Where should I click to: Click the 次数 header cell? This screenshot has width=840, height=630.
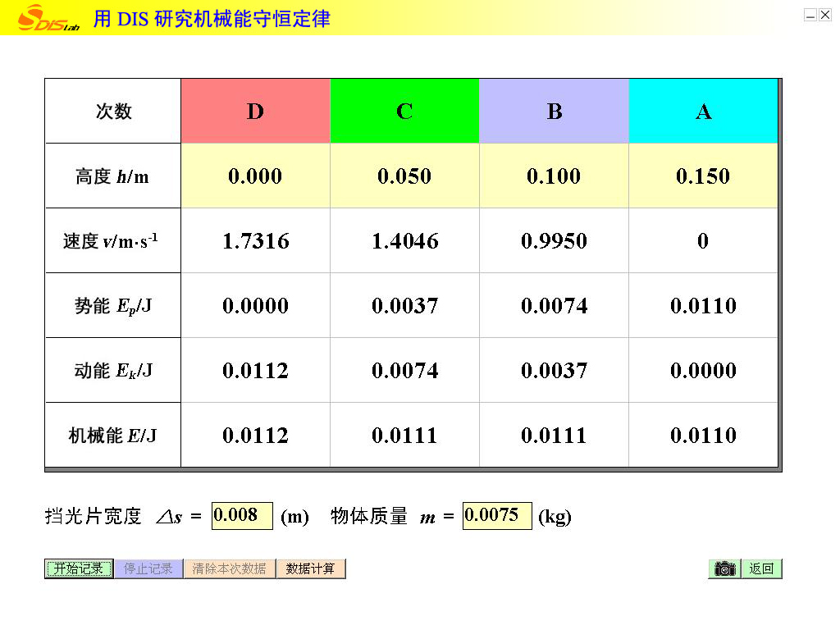113,112
